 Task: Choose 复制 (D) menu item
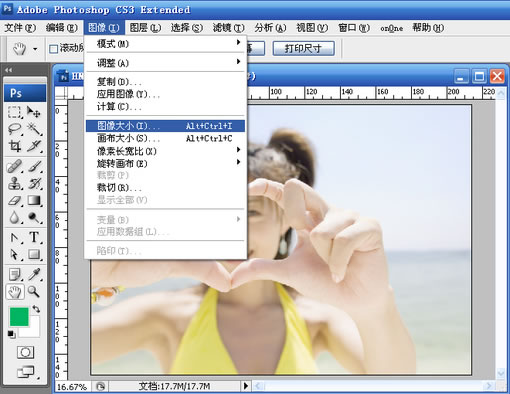[x=165, y=82]
